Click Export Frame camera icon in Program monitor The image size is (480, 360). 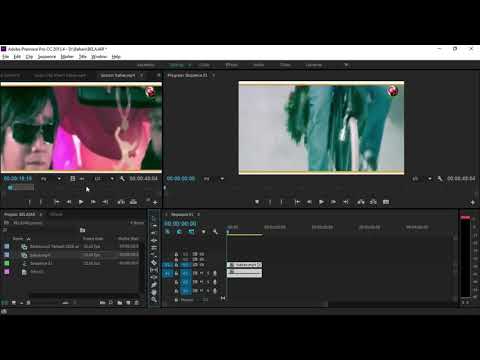pyautogui.click(x=386, y=202)
